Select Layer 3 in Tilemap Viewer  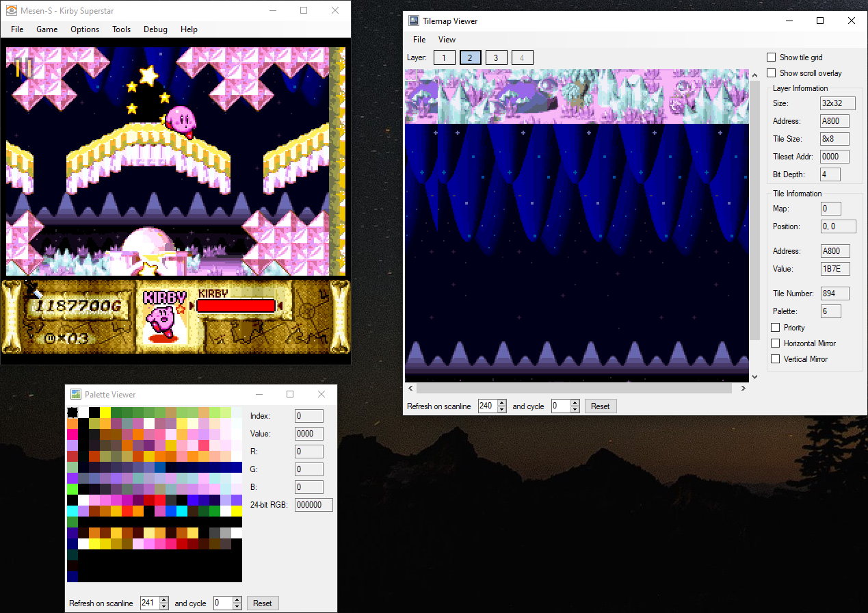click(x=496, y=58)
